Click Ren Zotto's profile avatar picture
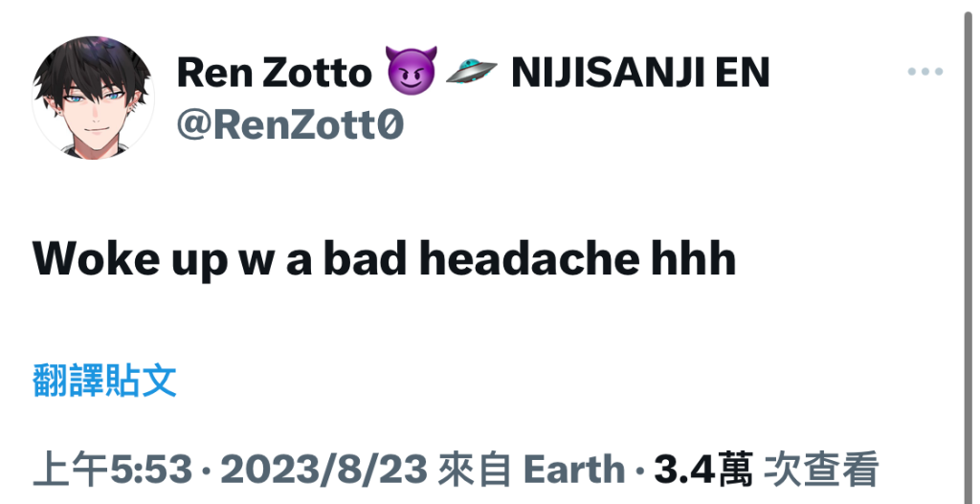This screenshot has width=980, height=504. [93, 98]
